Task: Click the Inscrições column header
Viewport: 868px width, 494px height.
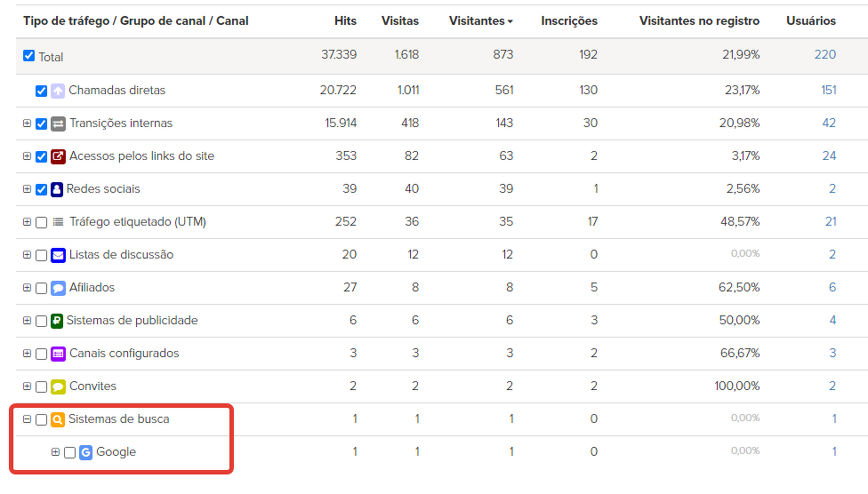Action: [569, 20]
